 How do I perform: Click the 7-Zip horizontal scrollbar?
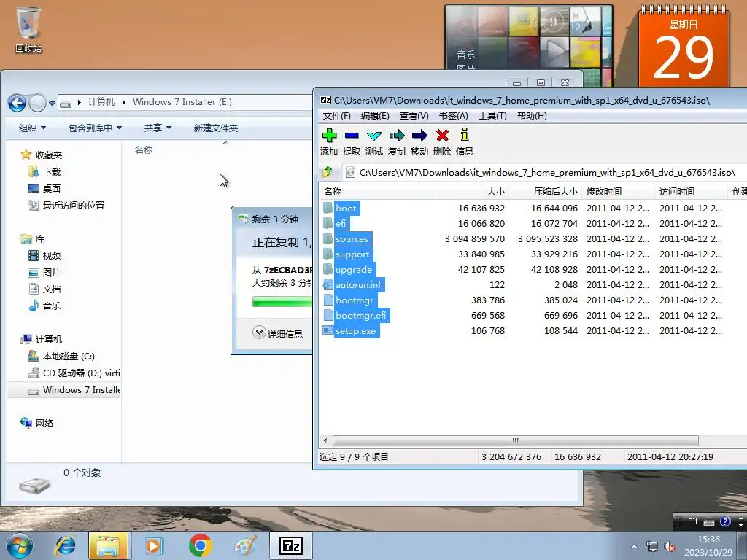pyautogui.click(x=515, y=440)
